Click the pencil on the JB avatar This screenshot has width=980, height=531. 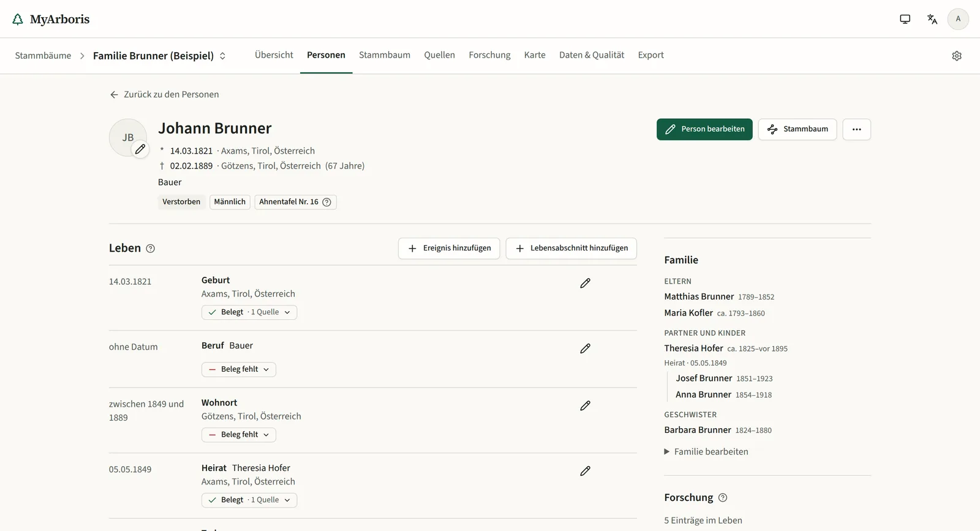pos(140,149)
